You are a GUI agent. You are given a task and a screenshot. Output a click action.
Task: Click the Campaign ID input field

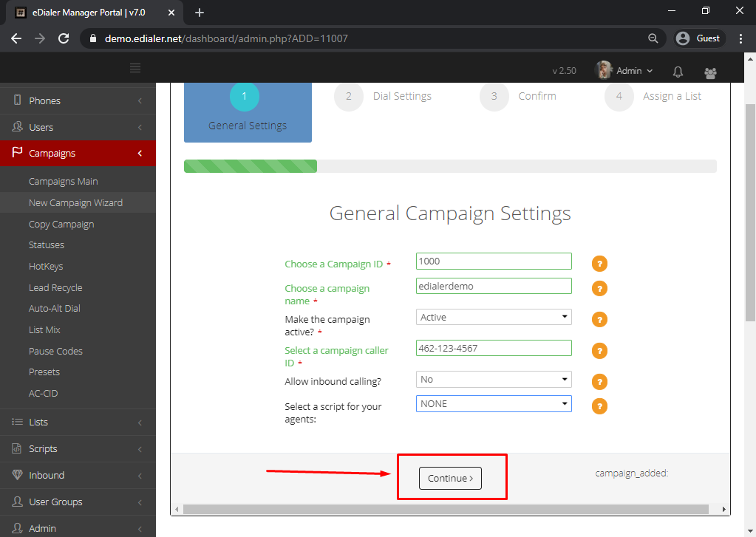pos(494,261)
